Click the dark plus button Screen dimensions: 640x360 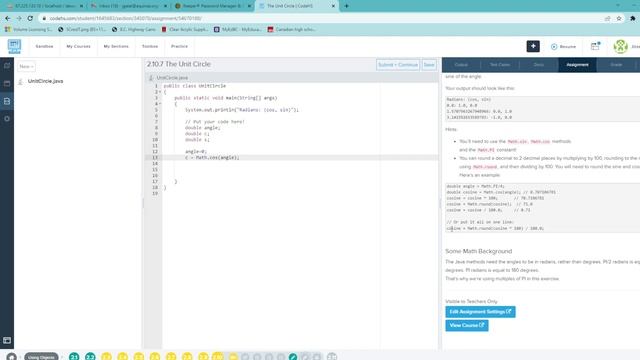tap(533, 47)
